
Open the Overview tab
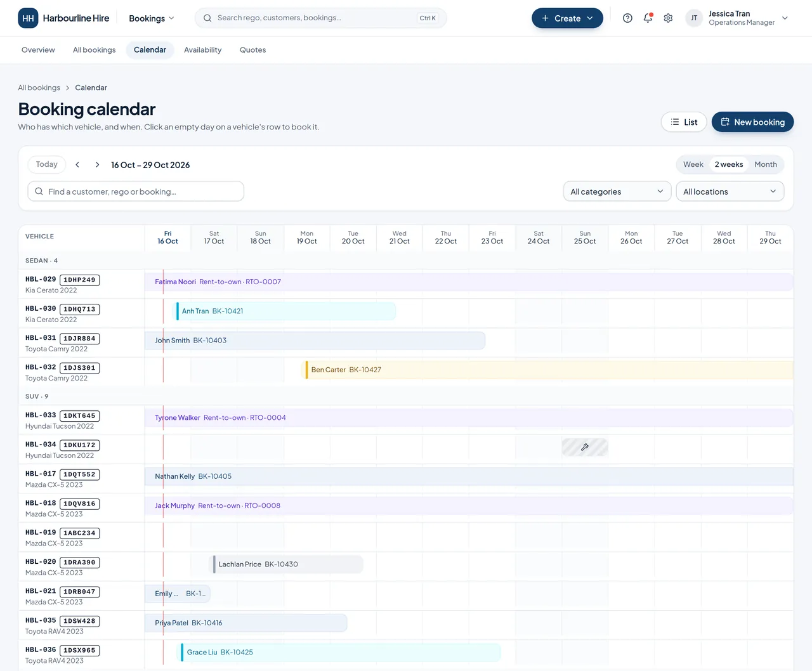[38, 50]
